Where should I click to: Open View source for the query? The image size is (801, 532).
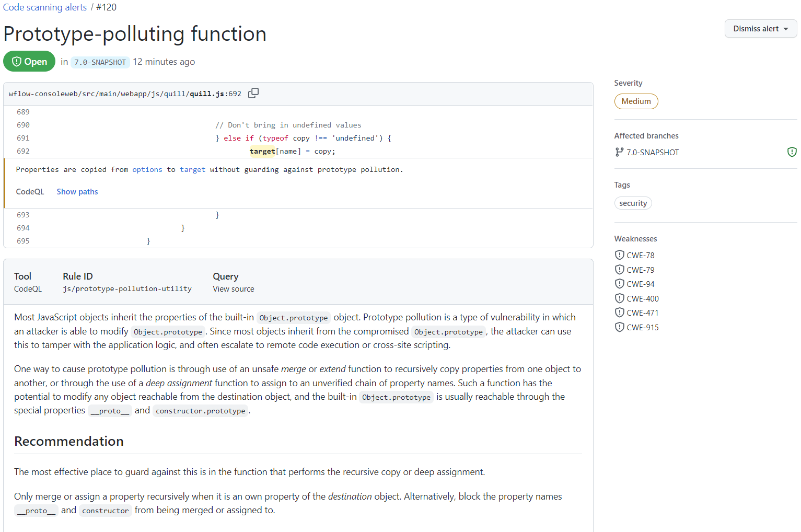click(233, 288)
